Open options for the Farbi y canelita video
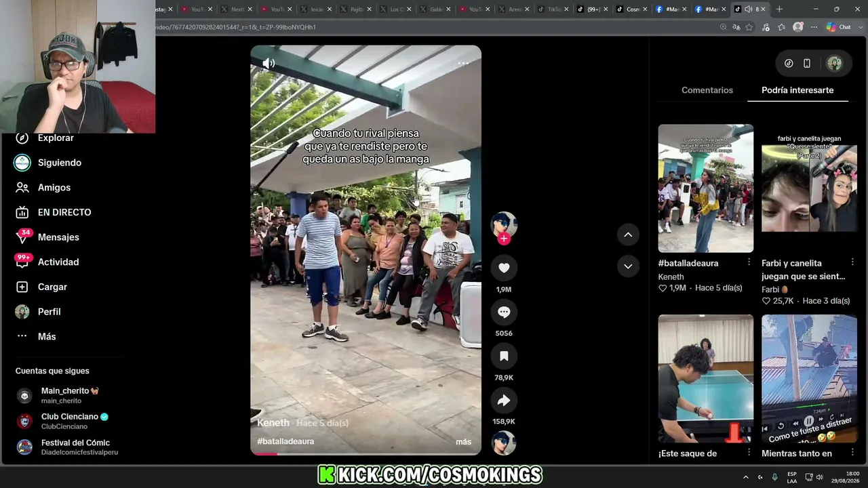Viewport: 868px width, 488px height. click(852, 262)
